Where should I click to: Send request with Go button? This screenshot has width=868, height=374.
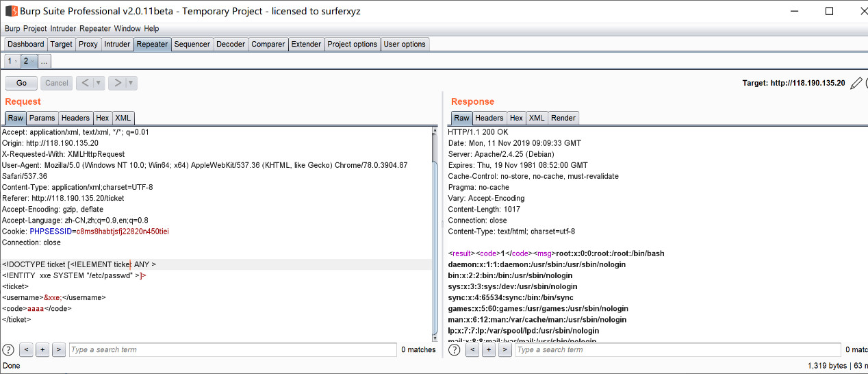point(21,83)
